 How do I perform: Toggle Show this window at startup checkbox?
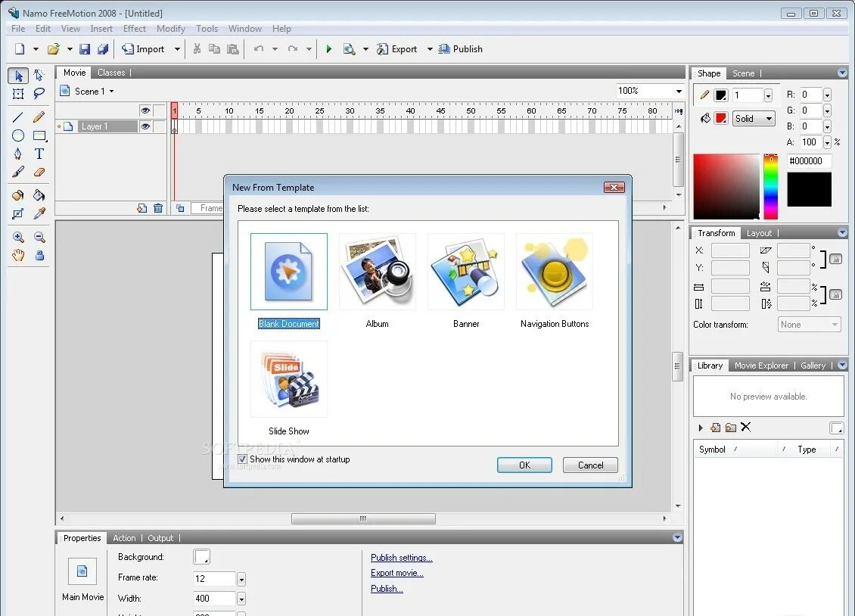pos(242,459)
